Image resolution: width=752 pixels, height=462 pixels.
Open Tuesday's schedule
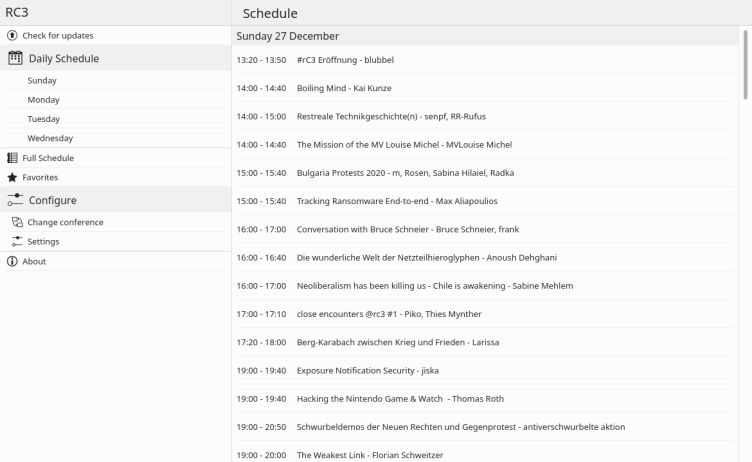pos(43,119)
